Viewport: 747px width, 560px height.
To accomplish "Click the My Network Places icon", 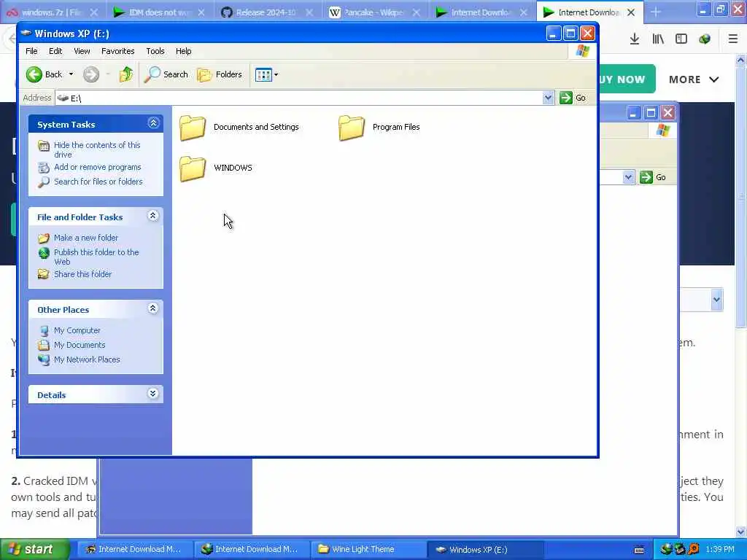I will [x=44, y=359].
